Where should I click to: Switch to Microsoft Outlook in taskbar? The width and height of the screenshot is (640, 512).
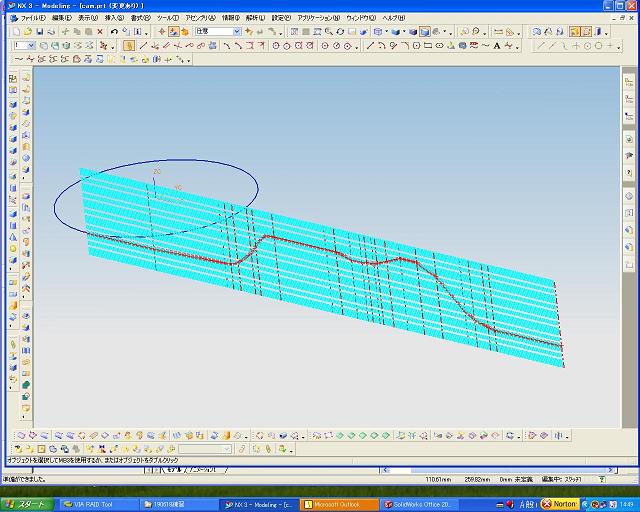point(338,504)
